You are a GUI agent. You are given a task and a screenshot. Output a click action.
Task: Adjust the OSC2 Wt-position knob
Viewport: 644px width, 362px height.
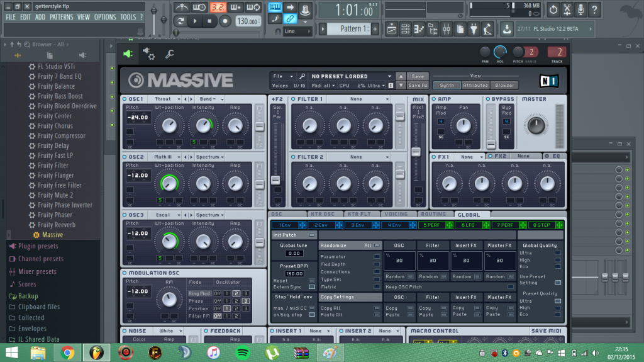click(x=169, y=183)
